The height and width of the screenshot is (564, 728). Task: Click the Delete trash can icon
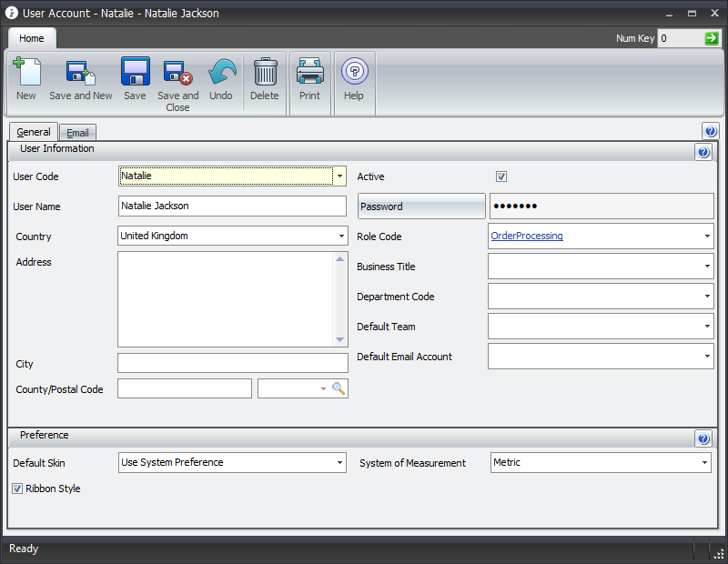(x=265, y=73)
